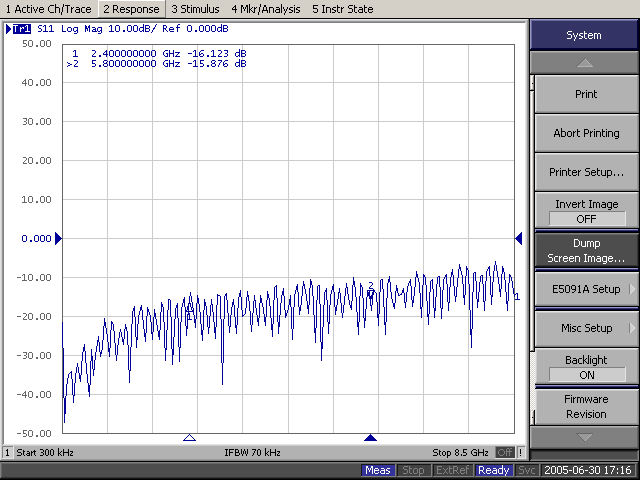Click the left reference level arrow at 0.000
640x480 pixels.
click(58, 238)
